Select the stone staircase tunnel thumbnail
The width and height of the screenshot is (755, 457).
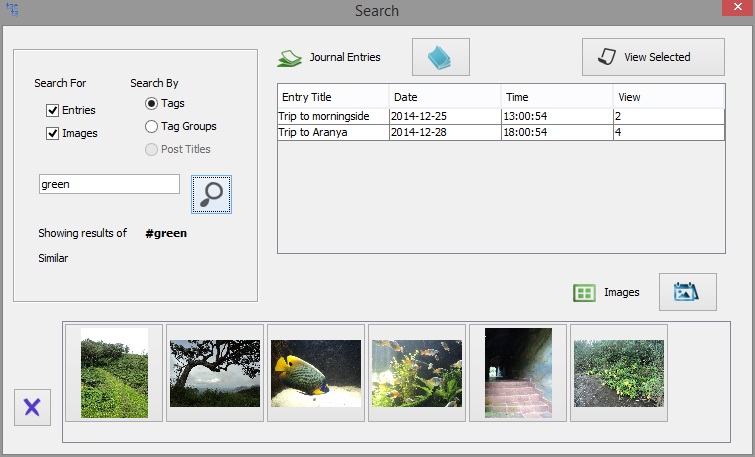pyautogui.click(x=518, y=373)
